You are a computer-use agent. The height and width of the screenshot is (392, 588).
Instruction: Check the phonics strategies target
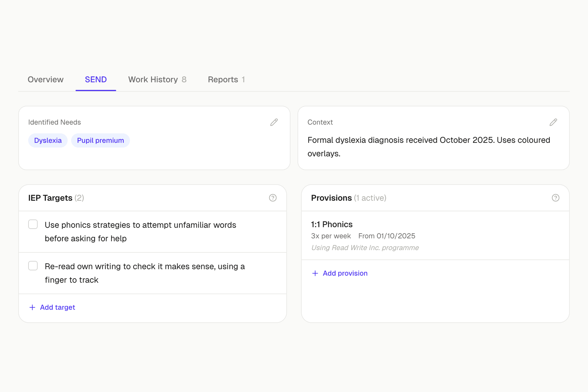(33, 225)
